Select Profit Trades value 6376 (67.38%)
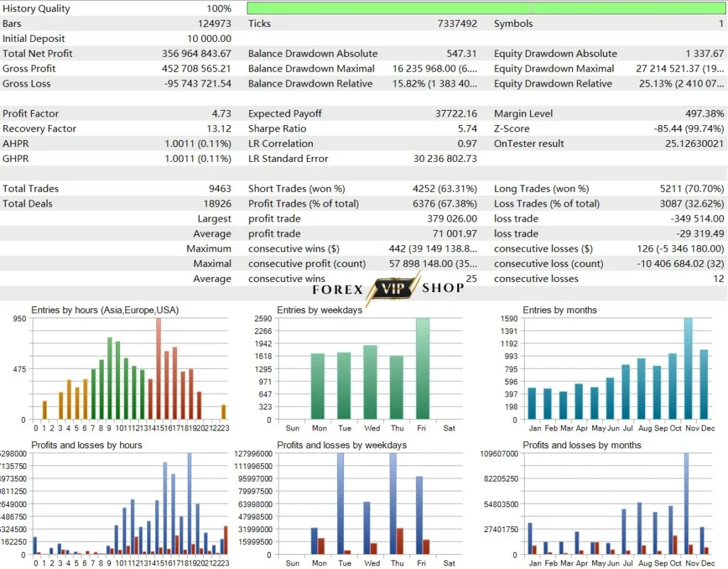The height and width of the screenshot is (569, 728). (x=445, y=204)
